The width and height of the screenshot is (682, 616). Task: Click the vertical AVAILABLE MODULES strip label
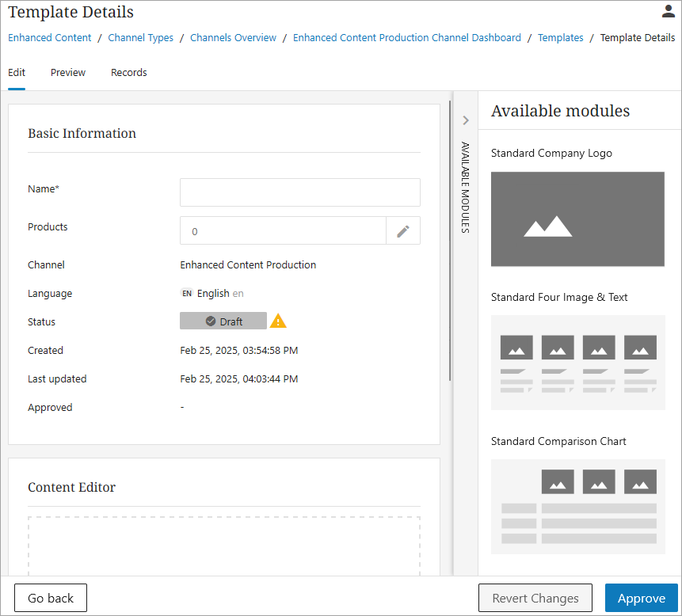tap(466, 188)
